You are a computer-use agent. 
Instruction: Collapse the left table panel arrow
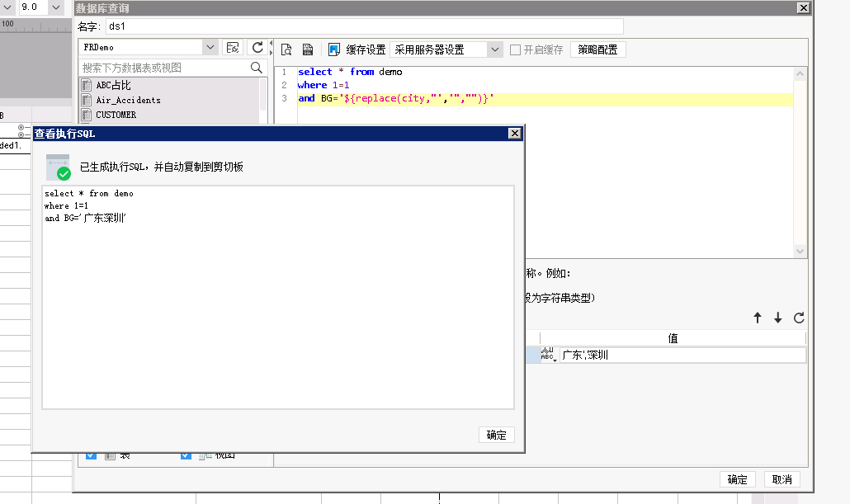click(x=271, y=43)
